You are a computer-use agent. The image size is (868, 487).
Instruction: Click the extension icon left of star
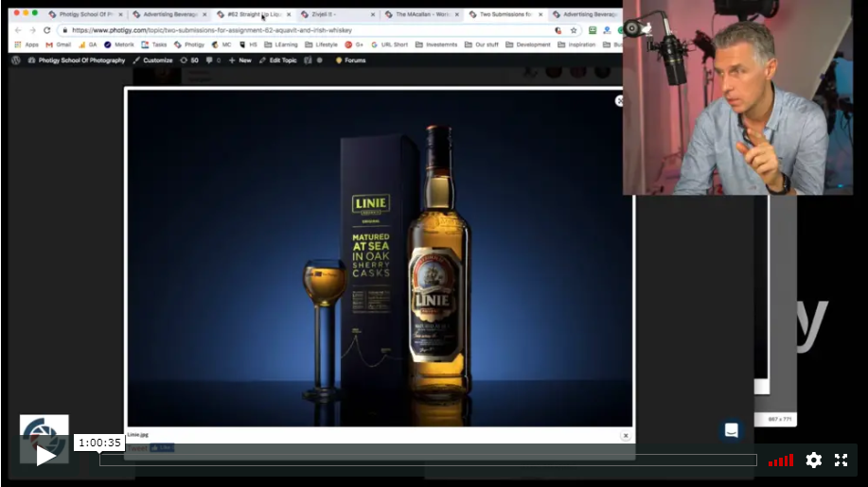pos(558,30)
